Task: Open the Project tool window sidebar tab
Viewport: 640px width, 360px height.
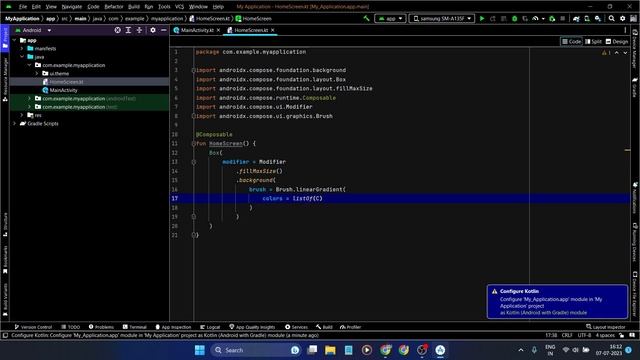Action: pos(5,38)
